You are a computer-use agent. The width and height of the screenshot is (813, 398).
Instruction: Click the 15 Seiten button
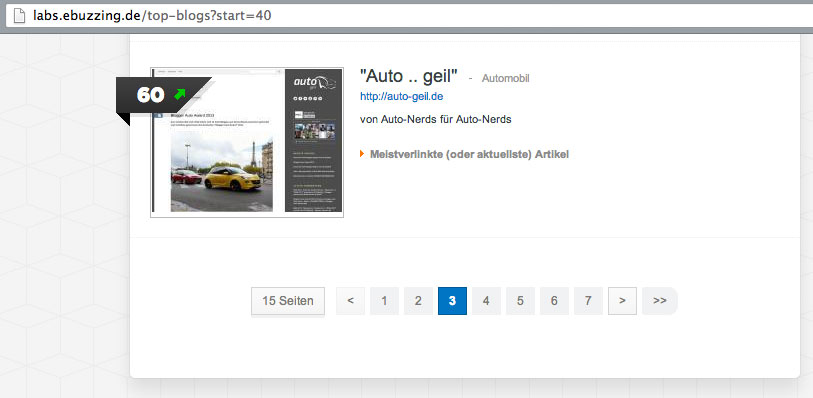pos(288,301)
